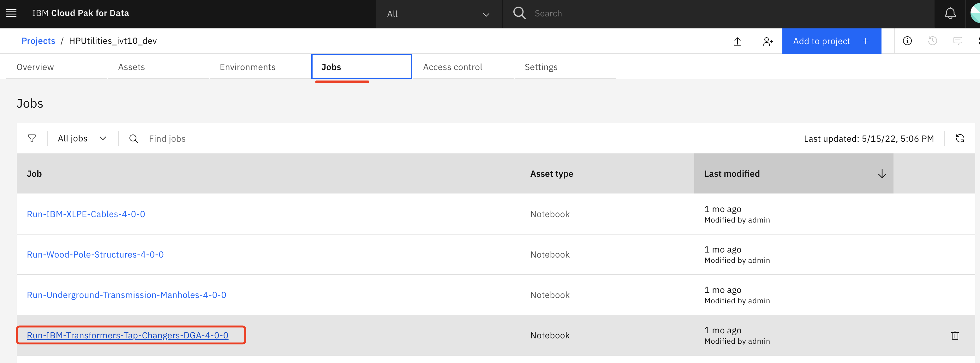
Task: Click the notifications bell icon
Action: click(x=950, y=13)
